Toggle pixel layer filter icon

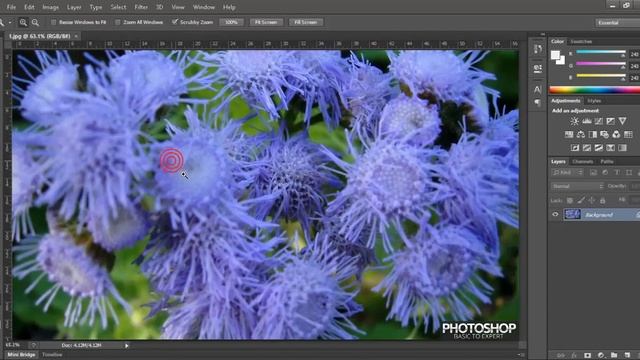click(593, 173)
